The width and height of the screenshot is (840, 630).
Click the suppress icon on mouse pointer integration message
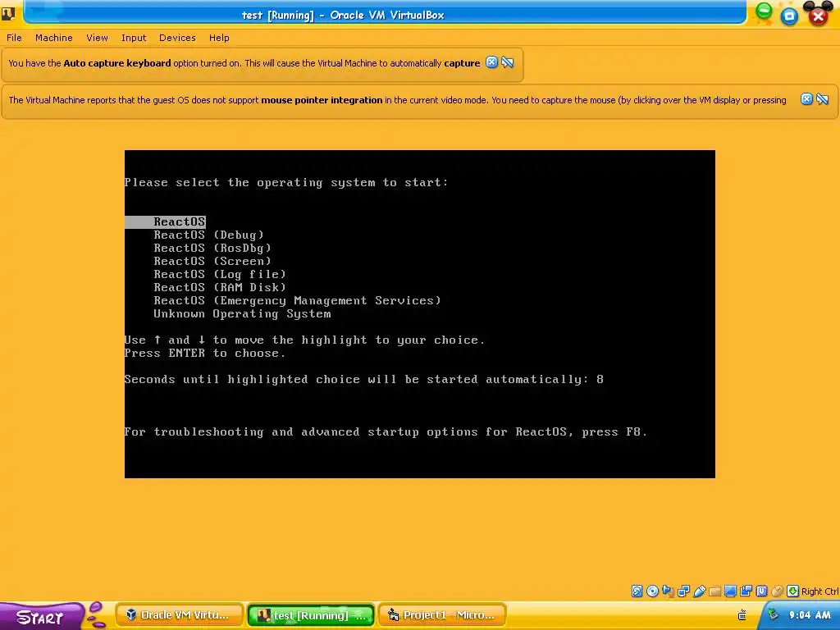822,99
